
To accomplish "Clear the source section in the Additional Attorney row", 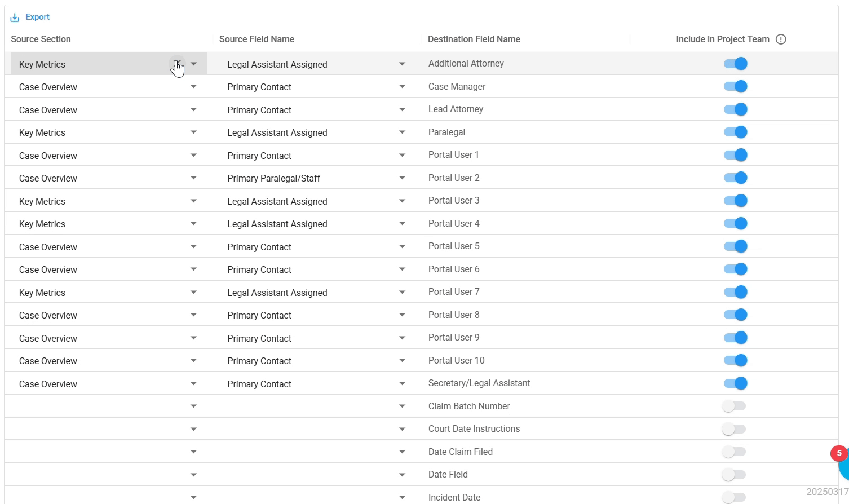I will (x=177, y=64).
